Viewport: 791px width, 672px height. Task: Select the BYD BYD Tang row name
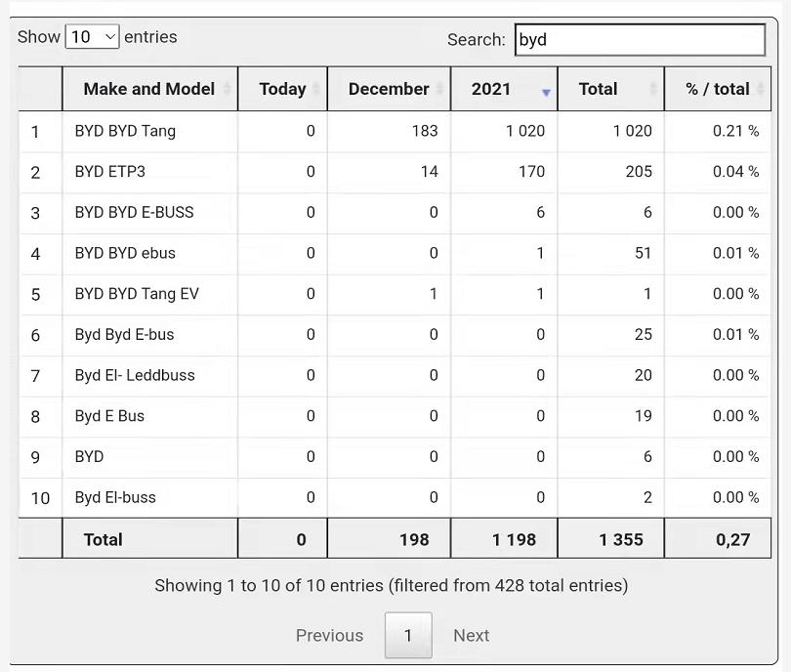point(125,131)
